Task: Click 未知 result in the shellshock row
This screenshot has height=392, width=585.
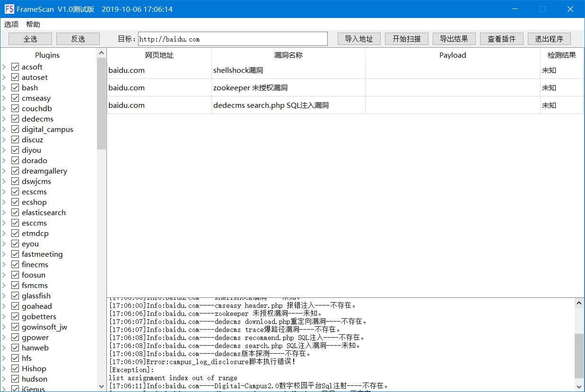Action: click(562, 70)
